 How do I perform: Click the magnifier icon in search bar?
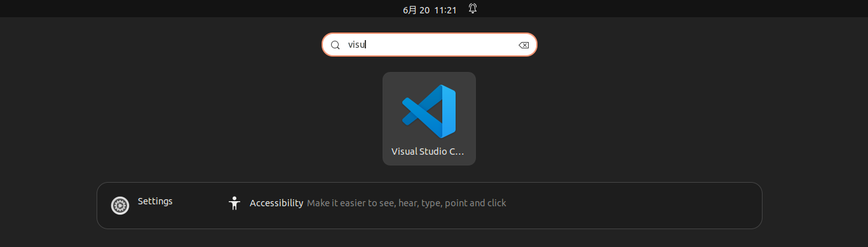click(x=335, y=45)
